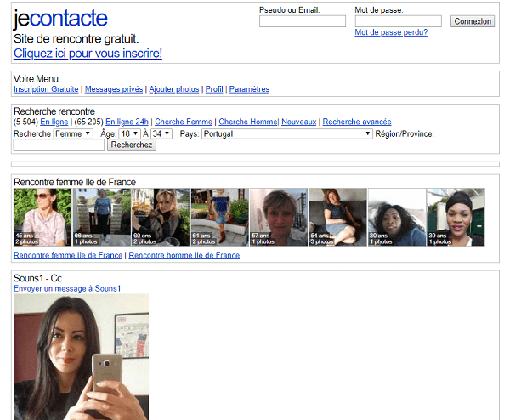Focus the Pseudo ou Email field
Viewport: 510px width, 420px height.
(x=302, y=21)
